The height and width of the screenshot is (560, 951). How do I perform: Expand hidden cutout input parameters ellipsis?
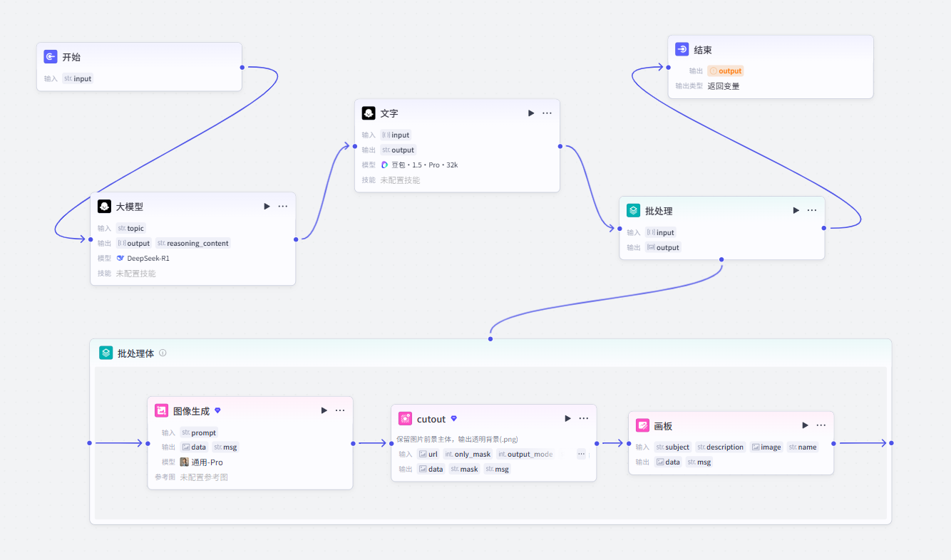[581, 454]
